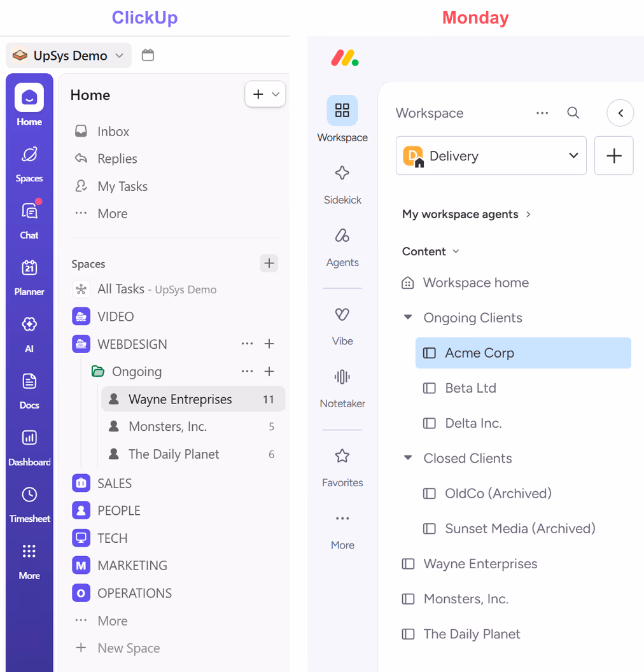Screen dimensions: 644x672
Task: Click search icon in Monday Workspace panel
Action: [x=573, y=113]
